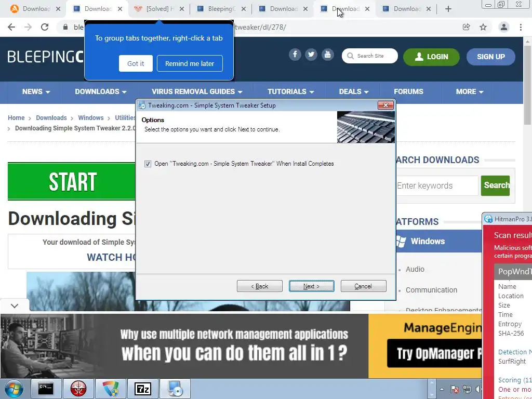The height and width of the screenshot is (399, 532).
Task: Click the Share page icon
Action: click(x=466, y=27)
